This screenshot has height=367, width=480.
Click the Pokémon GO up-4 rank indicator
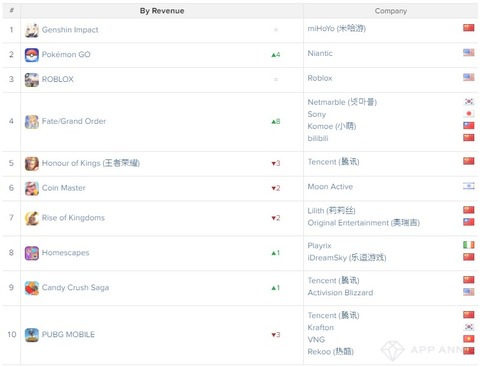276,55
